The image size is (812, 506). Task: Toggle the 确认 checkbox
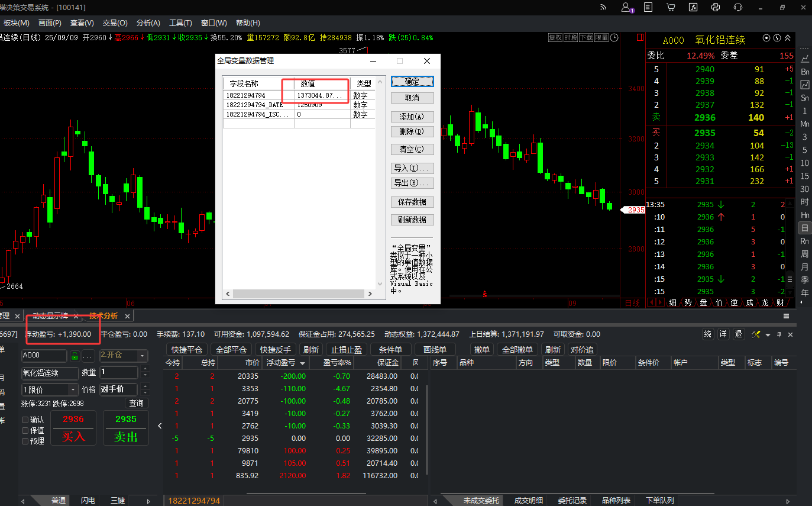25,420
